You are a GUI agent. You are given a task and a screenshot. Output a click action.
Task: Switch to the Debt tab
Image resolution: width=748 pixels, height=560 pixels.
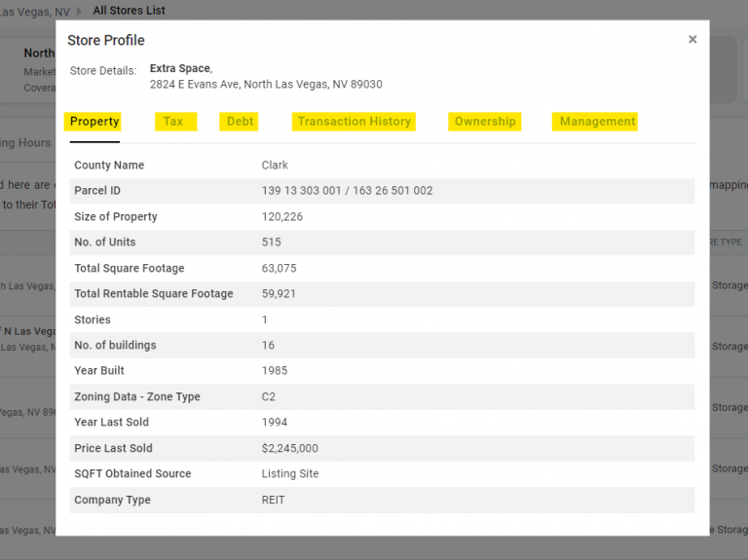240,122
